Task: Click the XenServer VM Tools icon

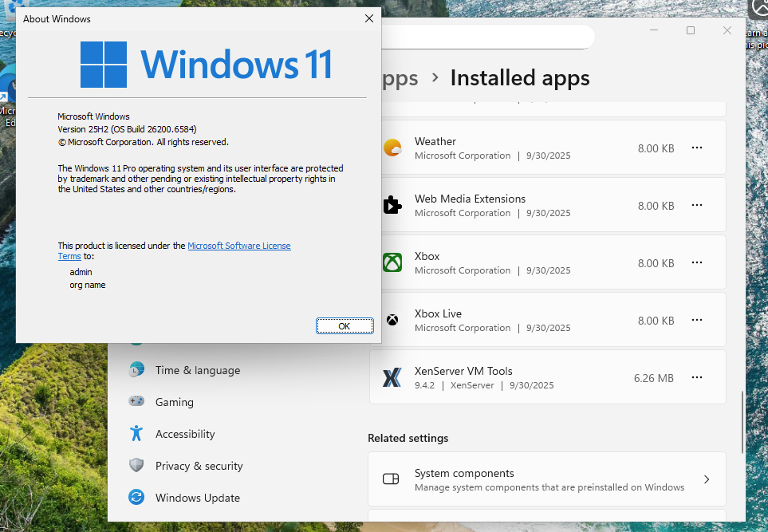Action: [392, 378]
